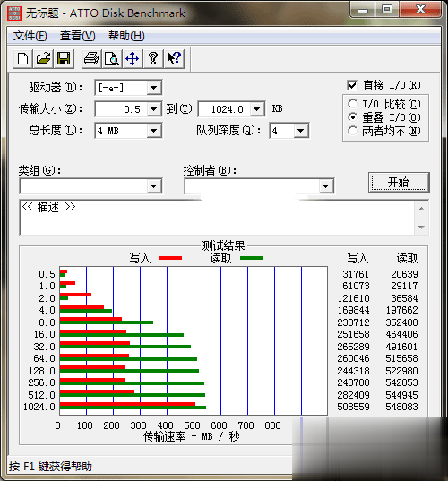Click the write value 121610

point(353,298)
